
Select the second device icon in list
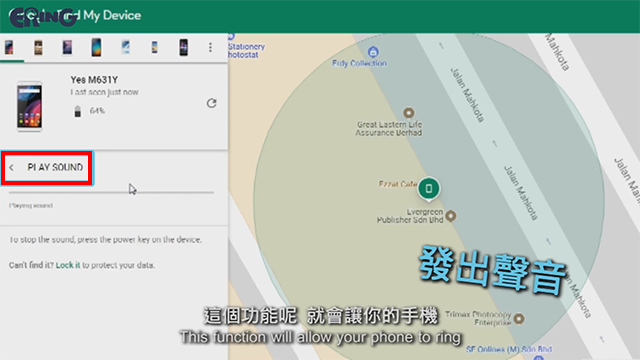pyautogui.click(x=38, y=48)
